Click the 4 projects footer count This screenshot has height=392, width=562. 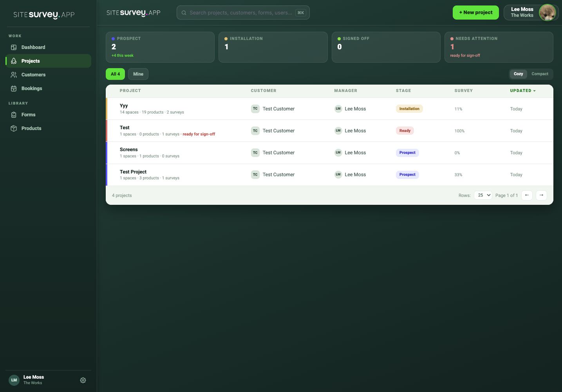click(122, 195)
